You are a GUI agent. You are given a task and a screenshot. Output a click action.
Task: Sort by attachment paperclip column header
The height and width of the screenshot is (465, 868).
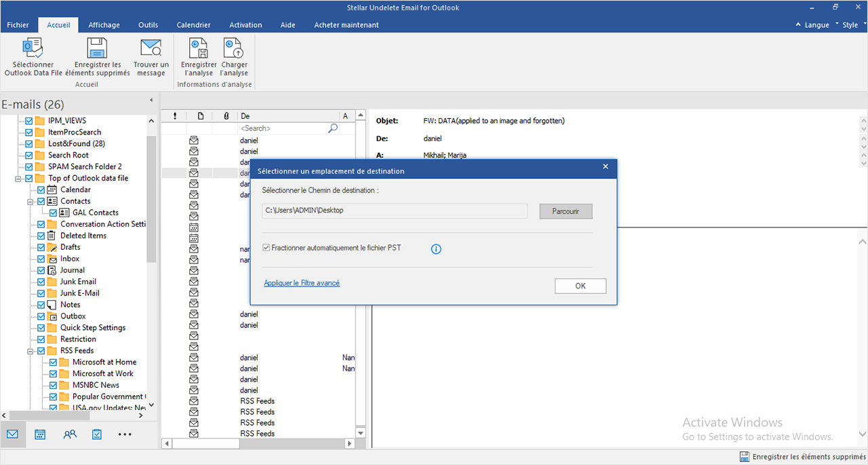[226, 116]
